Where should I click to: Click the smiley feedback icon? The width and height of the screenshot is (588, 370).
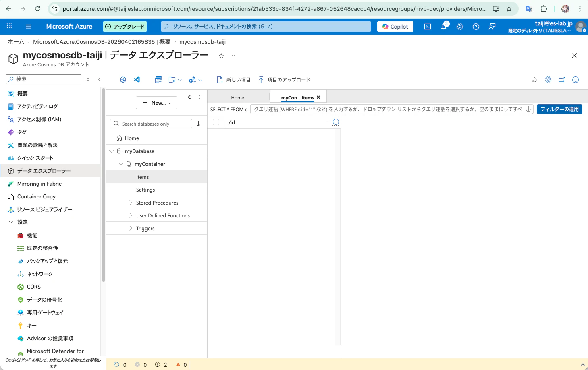coord(576,80)
